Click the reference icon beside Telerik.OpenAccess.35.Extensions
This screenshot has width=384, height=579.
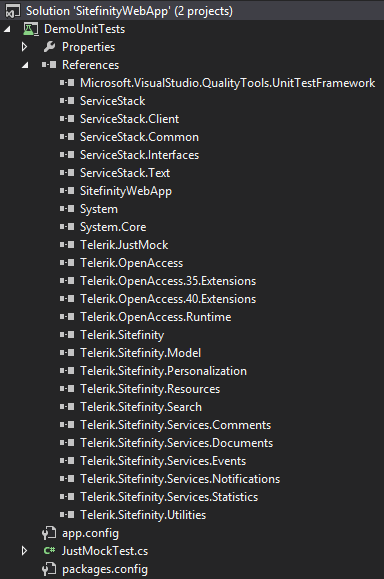(x=67, y=281)
